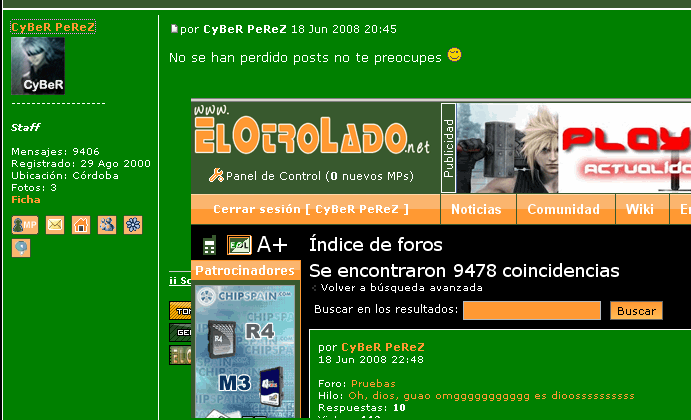Click the 'Mensajes: 9406' text
Screen dimensions: 691x420
56,152
